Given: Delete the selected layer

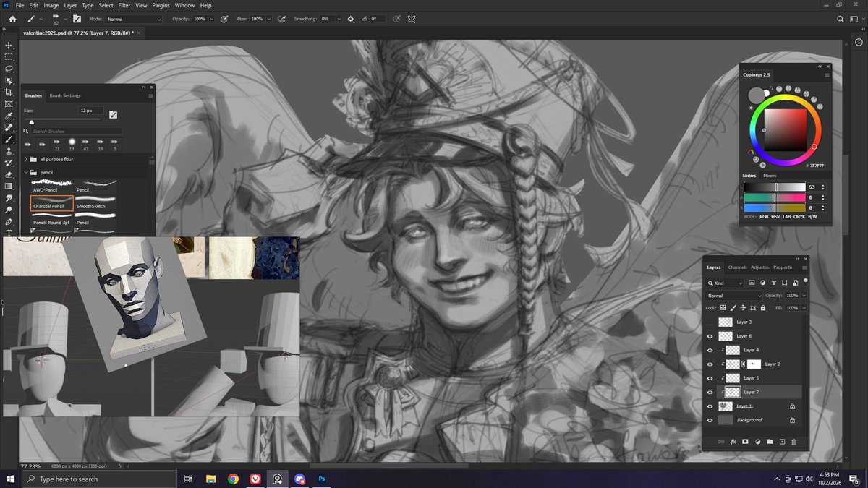Looking at the screenshot, I should click(x=793, y=441).
